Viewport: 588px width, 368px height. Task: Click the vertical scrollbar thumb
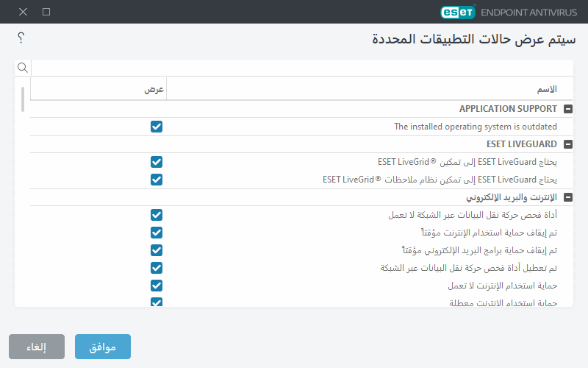(23, 99)
